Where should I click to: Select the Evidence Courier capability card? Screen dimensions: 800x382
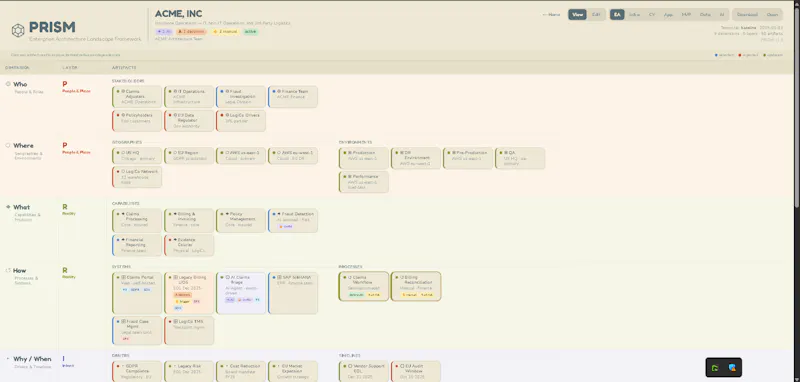(x=189, y=245)
